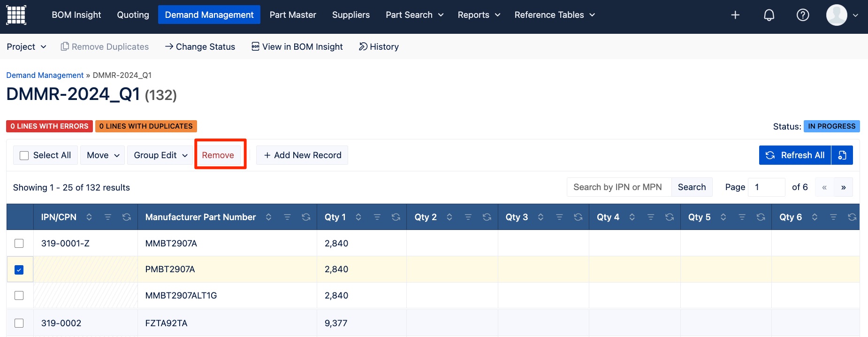The height and width of the screenshot is (337, 868).
Task: Sort the Qty 1 column
Action: (x=358, y=217)
